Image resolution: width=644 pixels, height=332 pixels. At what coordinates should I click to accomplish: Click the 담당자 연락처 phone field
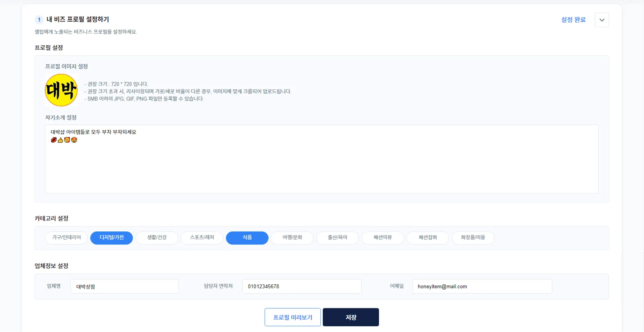point(302,286)
